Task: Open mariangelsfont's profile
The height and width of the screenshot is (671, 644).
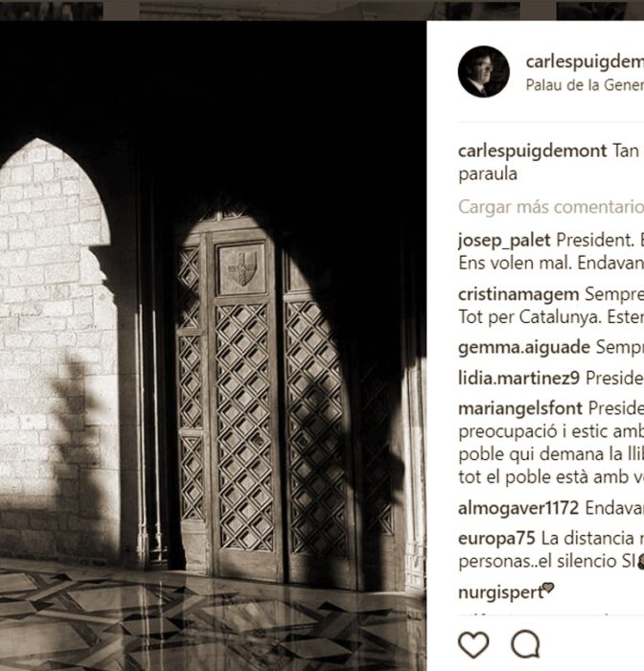Action: [x=520, y=409]
